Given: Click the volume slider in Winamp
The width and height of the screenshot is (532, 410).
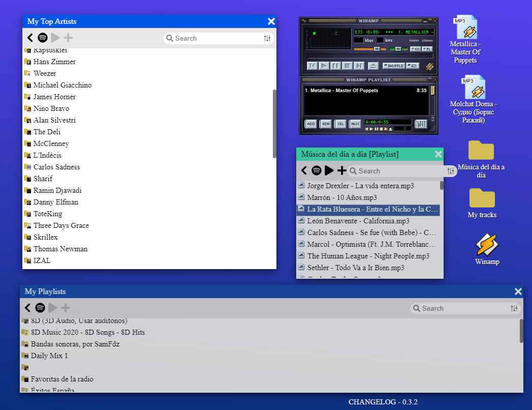Looking at the screenshot, I should [369, 49].
